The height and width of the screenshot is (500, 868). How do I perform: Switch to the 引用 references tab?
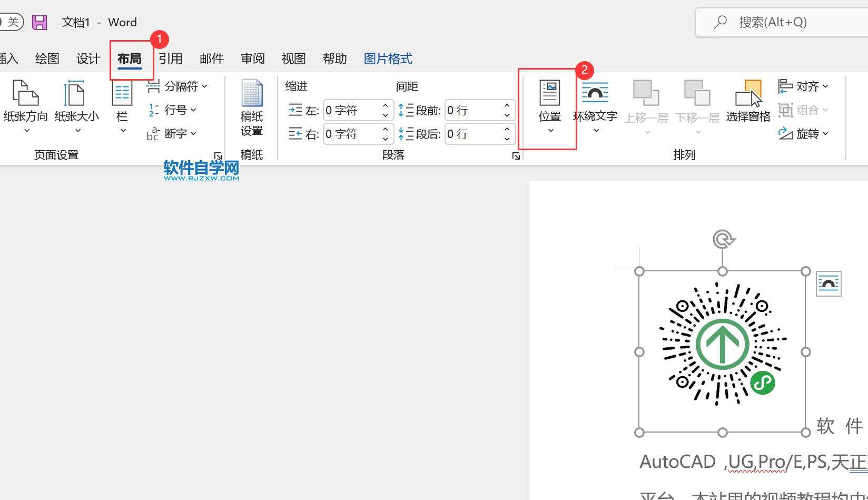pos(171,58)
